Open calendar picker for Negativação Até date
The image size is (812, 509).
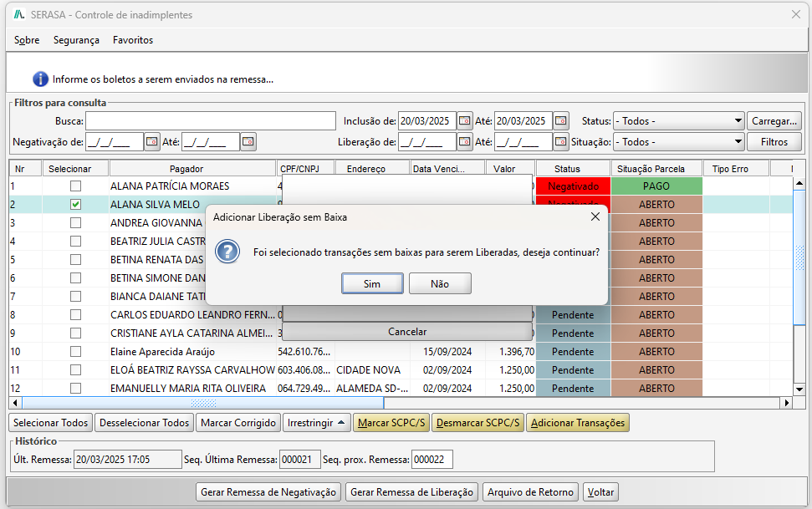coord(248,141)
